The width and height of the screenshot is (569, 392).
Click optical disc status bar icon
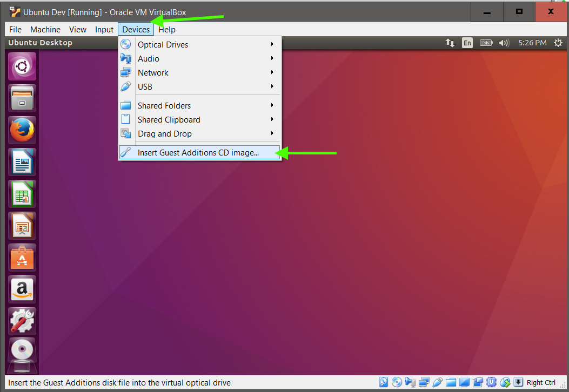coord(397,382)
